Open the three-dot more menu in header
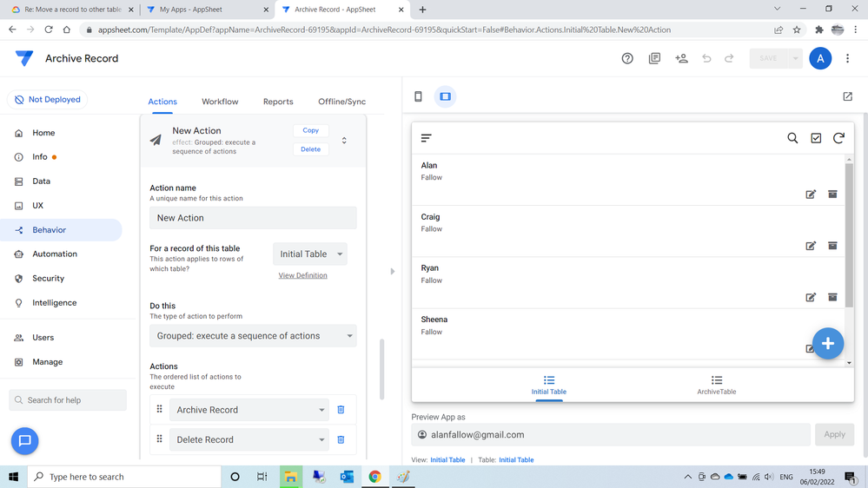The height and width of the screenshot is (488, 868). click(847, 58)
